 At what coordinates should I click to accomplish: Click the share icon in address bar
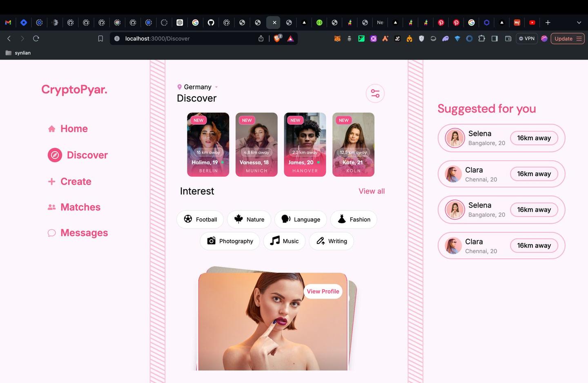pyautogui.click(x=261, y=38)
